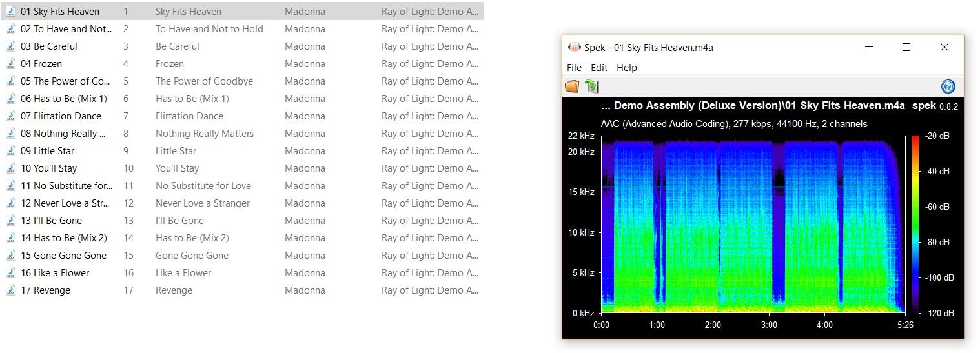Click the file icon of 04 Frozen
This screenshot has width=980, height=353.
point(11,64)
